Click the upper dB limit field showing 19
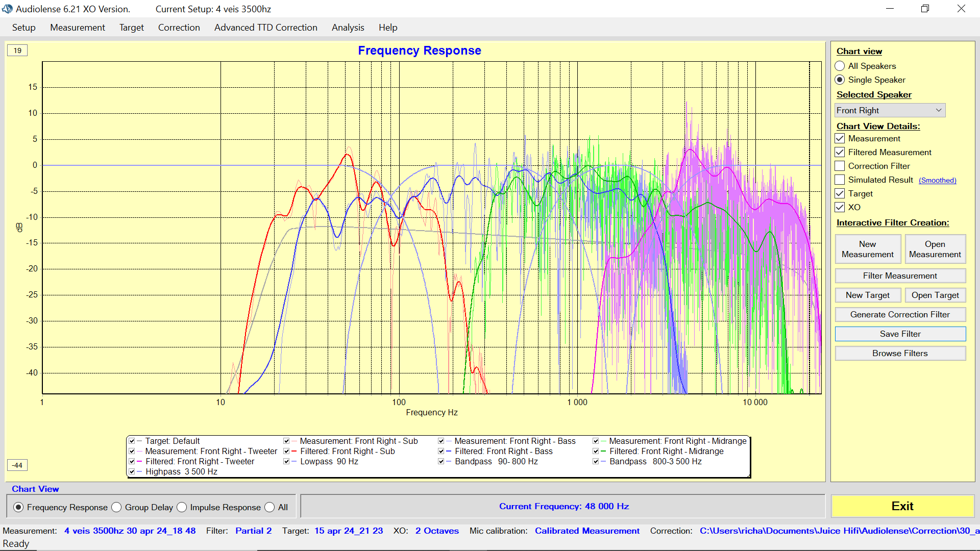 (17, 51)
